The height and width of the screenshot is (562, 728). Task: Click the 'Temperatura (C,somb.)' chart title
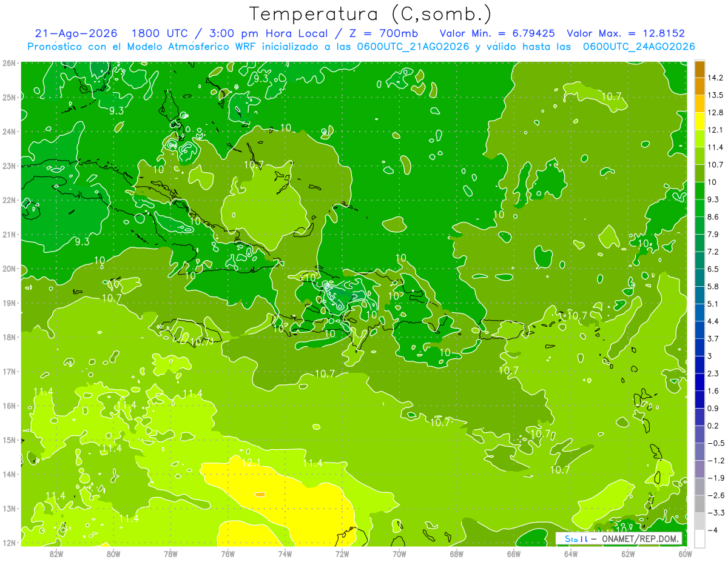tap(371, 15)
